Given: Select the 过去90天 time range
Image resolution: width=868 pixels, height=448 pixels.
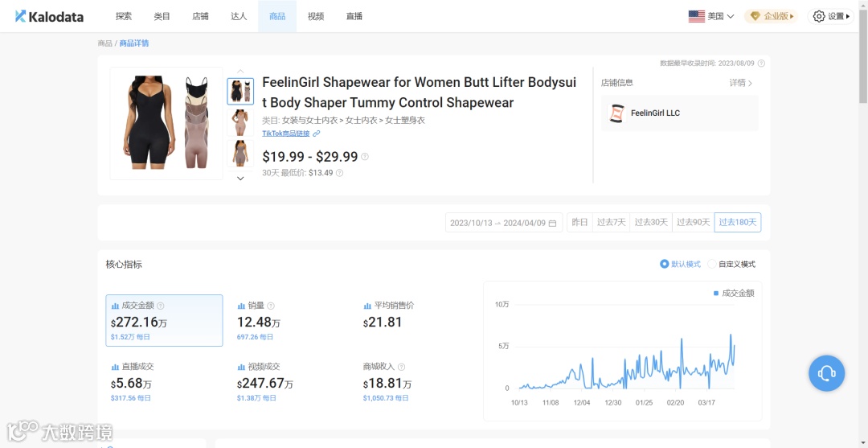Looking at the screenshot, I should click(x=693, y=223).
